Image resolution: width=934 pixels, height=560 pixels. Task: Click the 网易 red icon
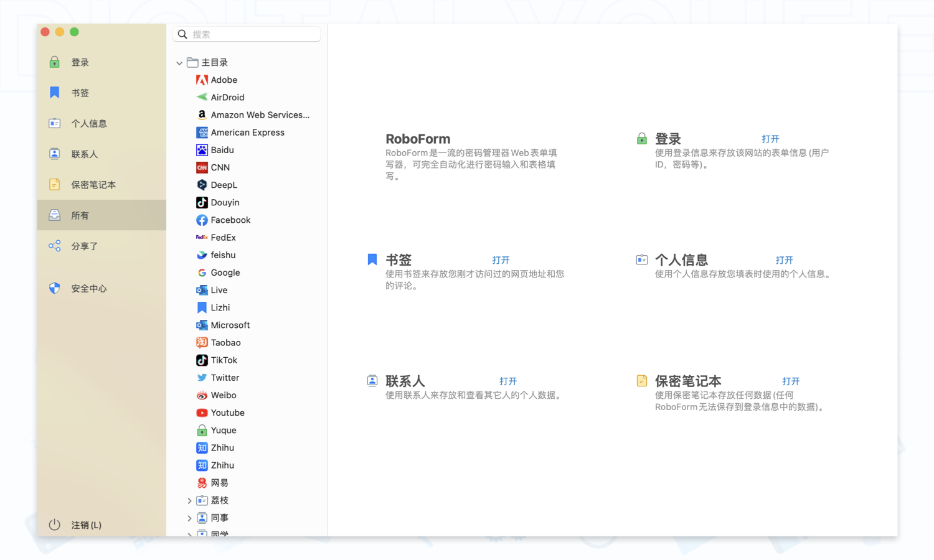tap(202, 483)
